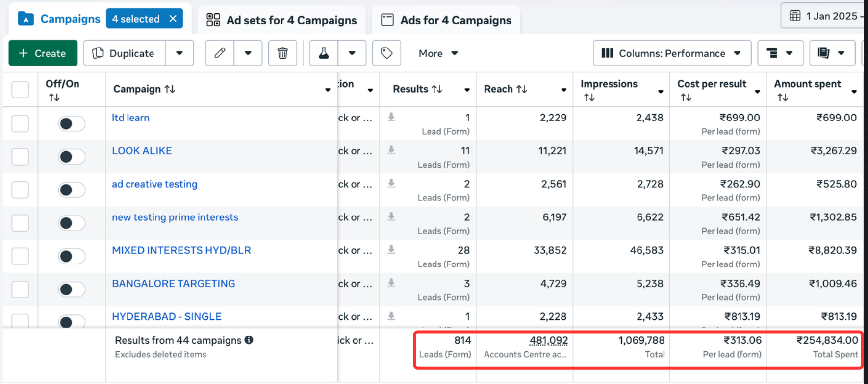Click the green Create button
Viewport: 868px width, 384px height.
(x=43, y=53)
